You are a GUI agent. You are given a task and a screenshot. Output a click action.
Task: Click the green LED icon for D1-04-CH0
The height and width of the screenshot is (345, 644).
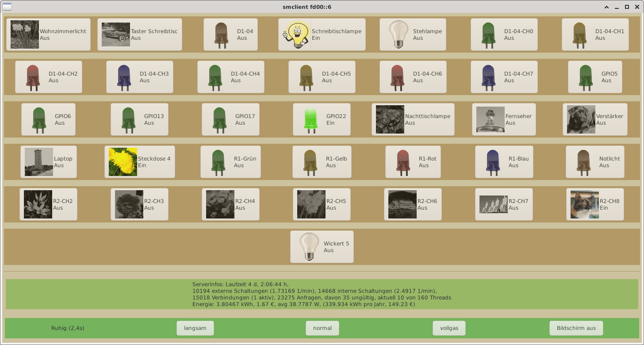488,34
